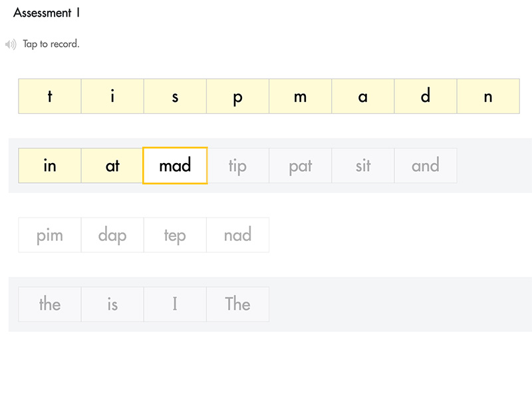Tap the letter 'n' tile

click(x=487, y=97)
